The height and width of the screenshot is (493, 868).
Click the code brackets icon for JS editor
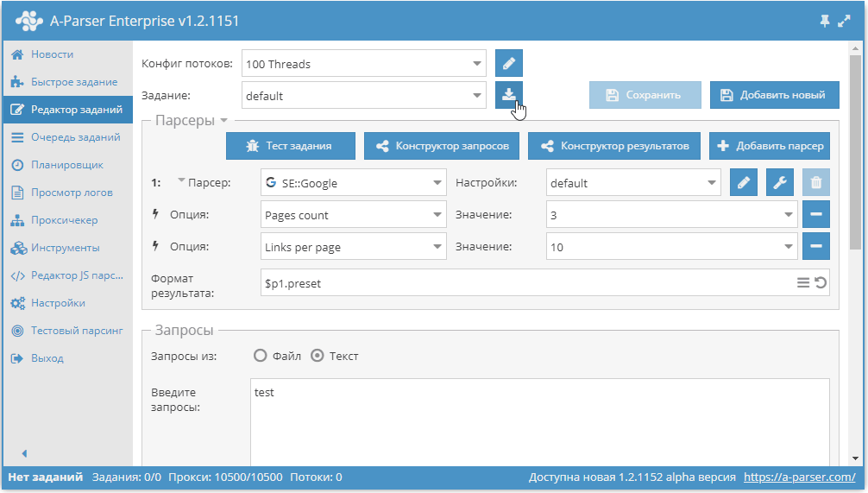[18, 275]
